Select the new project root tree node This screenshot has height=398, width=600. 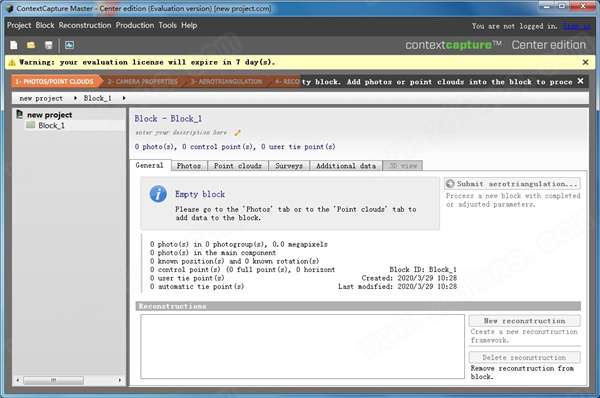[x=49, y=115]
